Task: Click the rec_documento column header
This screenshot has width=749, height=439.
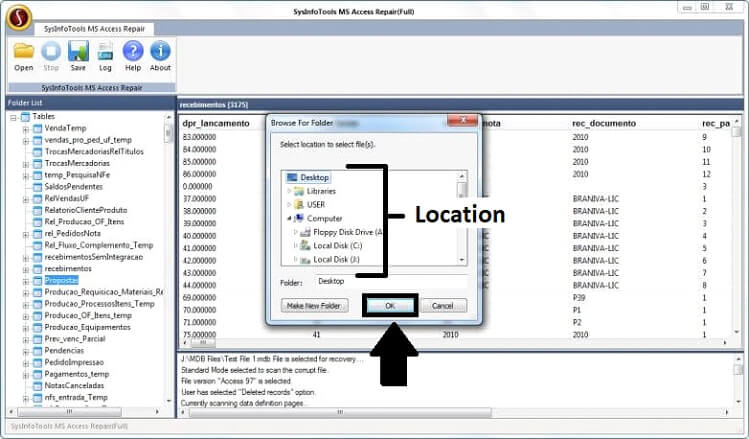Action: point(604,123)
